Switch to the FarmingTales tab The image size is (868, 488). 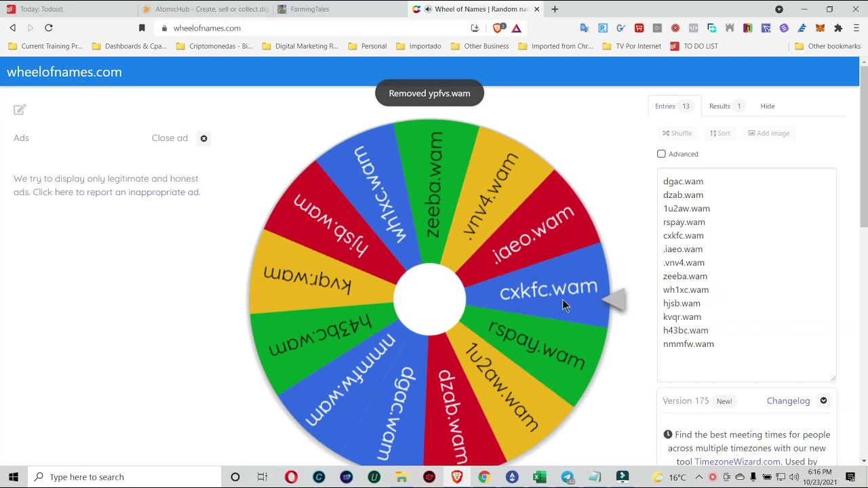[339, 9]
